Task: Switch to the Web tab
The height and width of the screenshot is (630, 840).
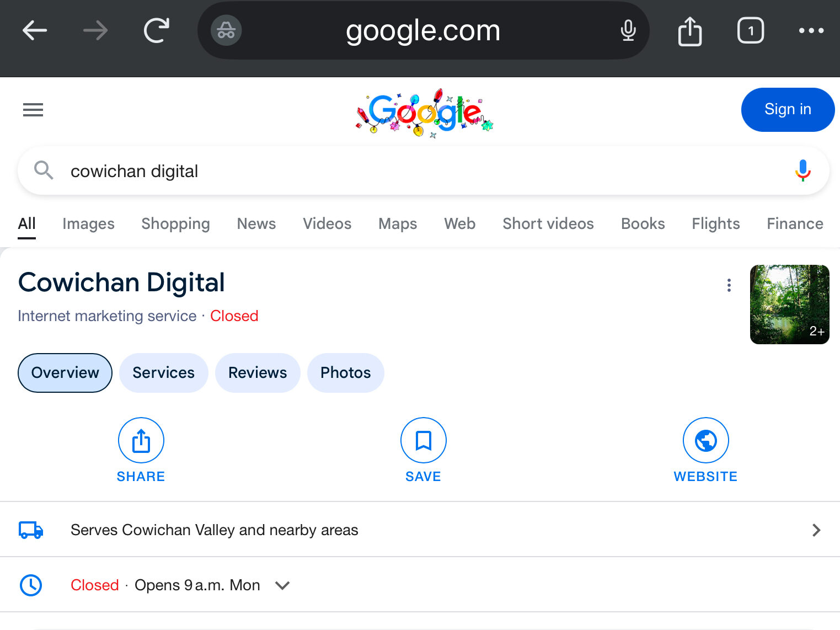Action: (x=459, y=223)
